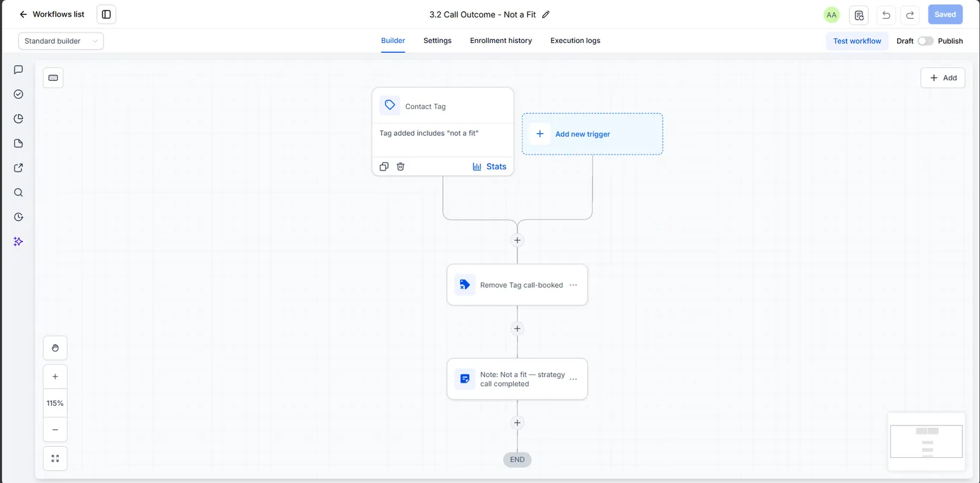Click the Saved button

(945, 15)
